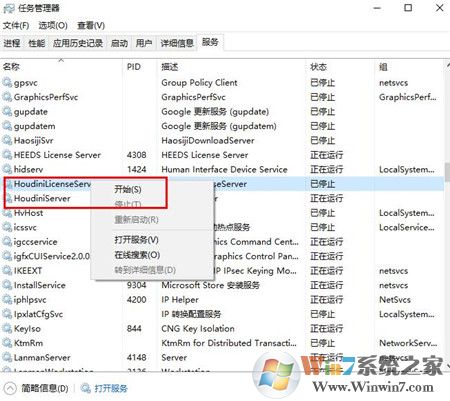Viewport: 450px width, 401px height.
Task: Open the 文件(F) menu
Action: pyautogui.click(x=16, y=25)
